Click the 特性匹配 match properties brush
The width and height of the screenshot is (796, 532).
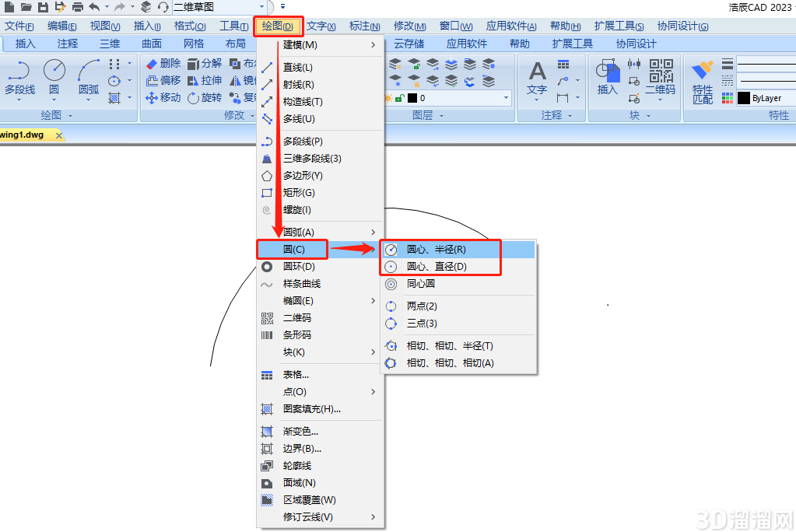pos(703,82)
